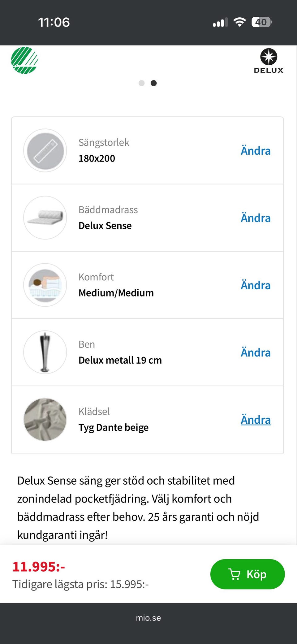297x644 pixels.
Task: Click Ändra next to Delux metall 19 cm
Action: (x=256, y=353)
